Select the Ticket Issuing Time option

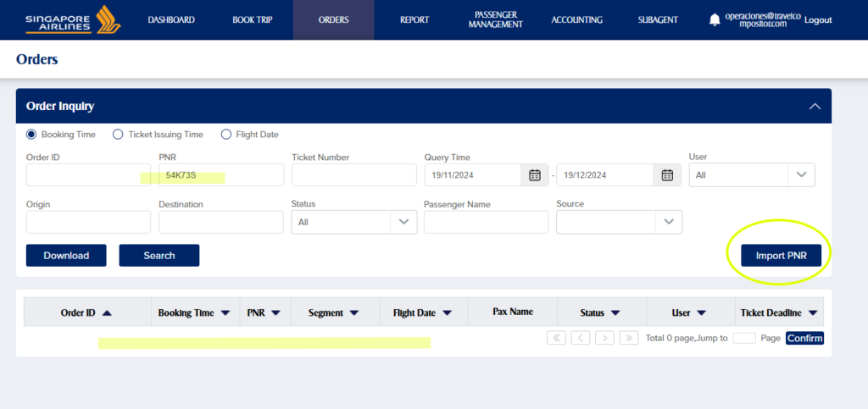(119, 135)
